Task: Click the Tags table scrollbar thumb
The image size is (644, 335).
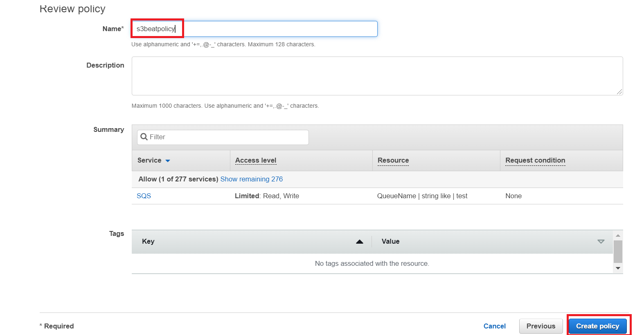Action: click(x=618, y=251)
